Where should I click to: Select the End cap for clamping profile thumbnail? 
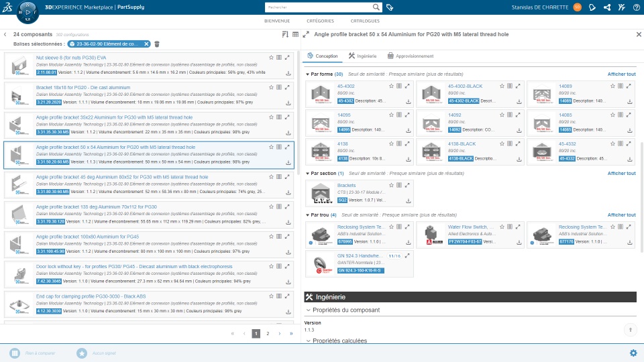coord(19,304)
